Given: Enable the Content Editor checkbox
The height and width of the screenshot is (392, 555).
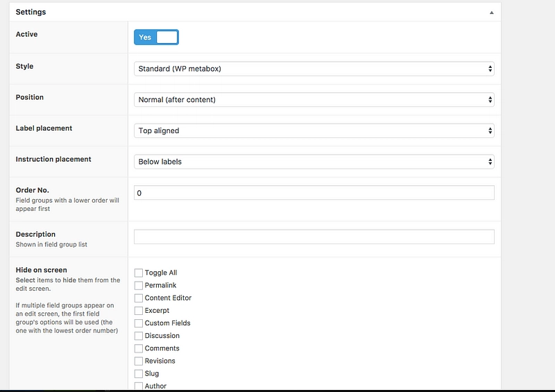Looking at the screenshot, I should pyautogui.click(x=139, y=298).
